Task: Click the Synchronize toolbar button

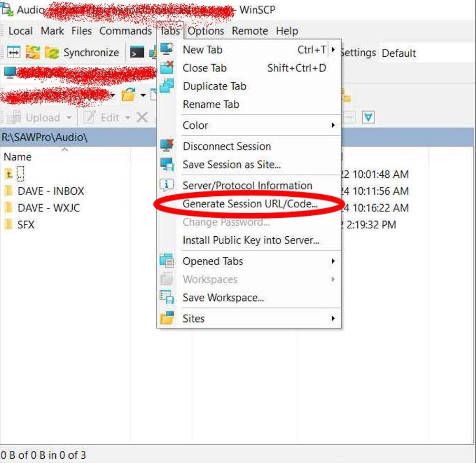Action: coord(82,53)
